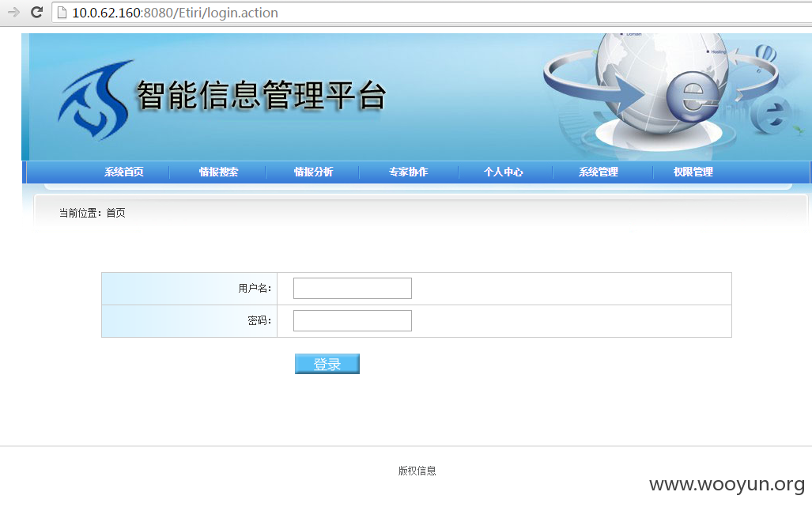
Task: Open the 专家协作 menu item
Action: coord(408,172)
